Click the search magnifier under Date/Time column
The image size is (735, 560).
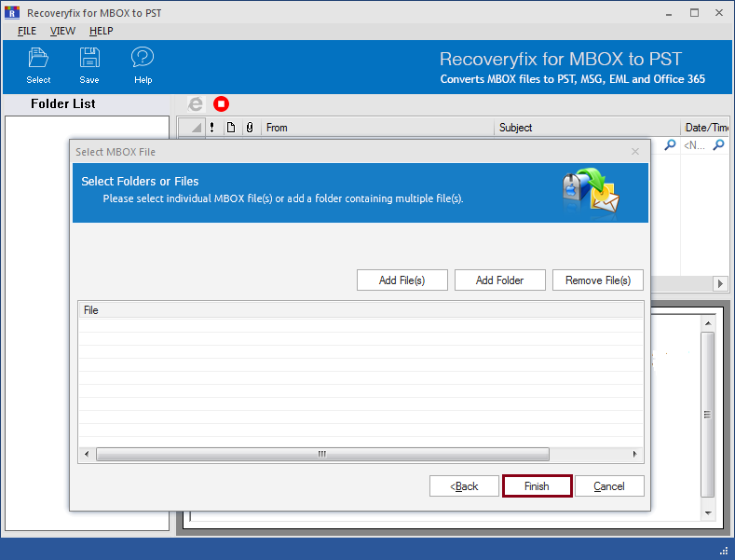(x=718, y=145)
